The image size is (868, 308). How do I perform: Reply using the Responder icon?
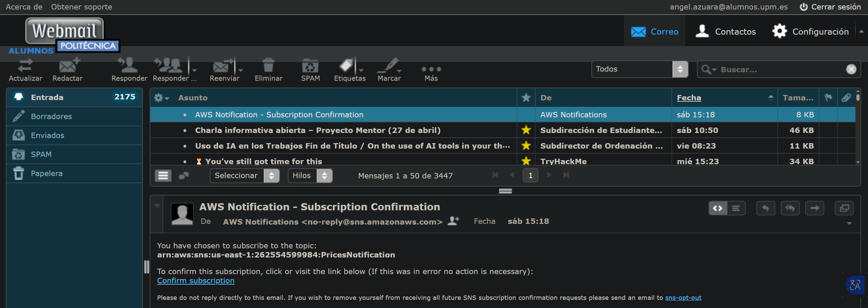[x=128, y=65]
